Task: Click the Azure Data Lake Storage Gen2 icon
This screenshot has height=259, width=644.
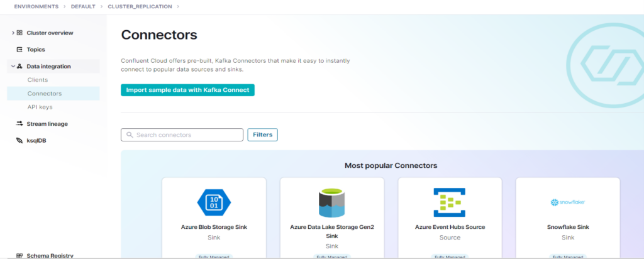Action: [x=331, y=202]
